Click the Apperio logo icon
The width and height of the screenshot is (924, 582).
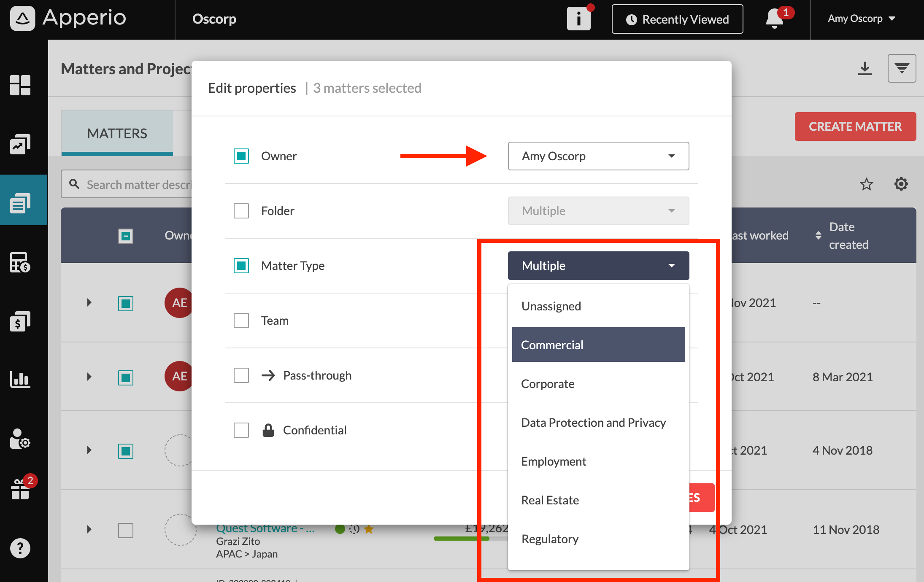click(22, 19)
